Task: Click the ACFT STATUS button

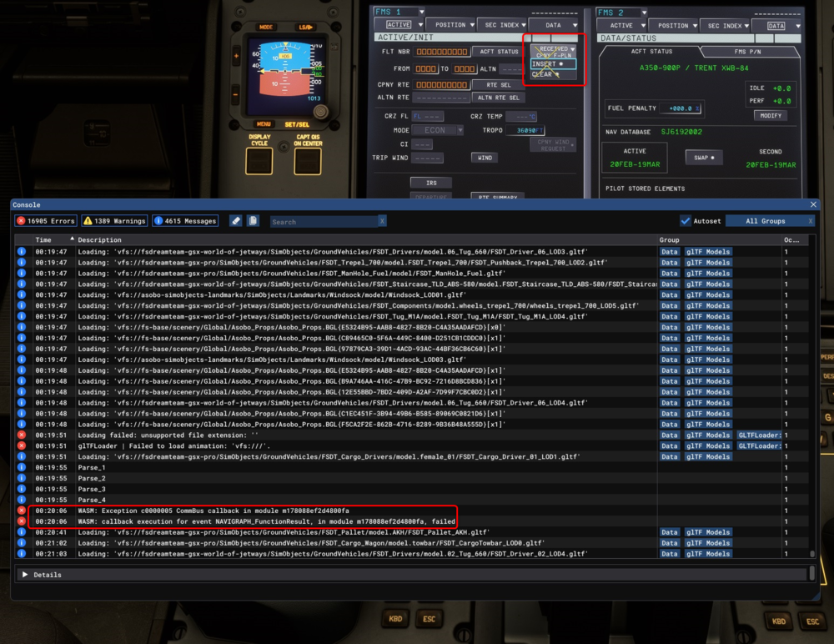Action: click(498, 52)
